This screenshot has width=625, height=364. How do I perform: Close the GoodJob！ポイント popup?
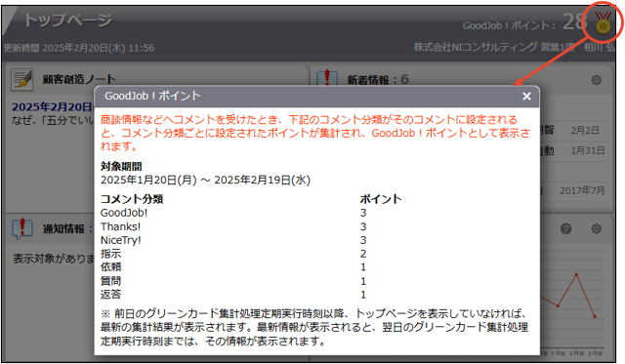pos(526,97)
